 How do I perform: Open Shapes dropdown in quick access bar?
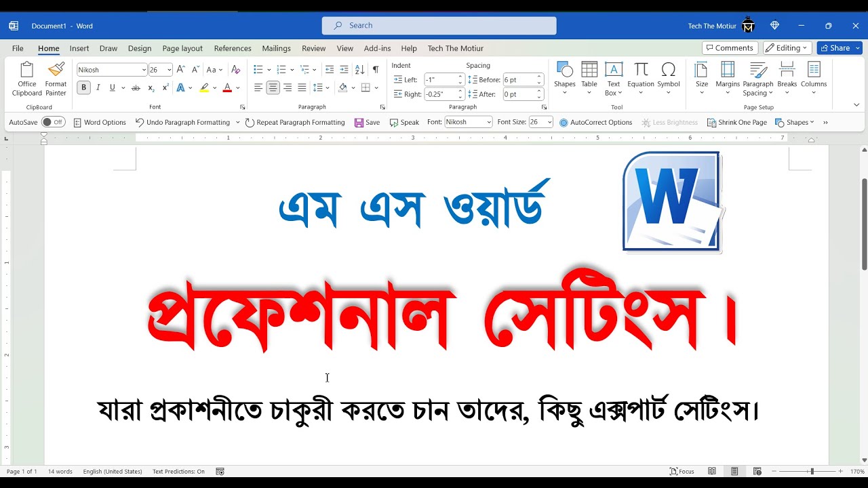pos(794,123)
